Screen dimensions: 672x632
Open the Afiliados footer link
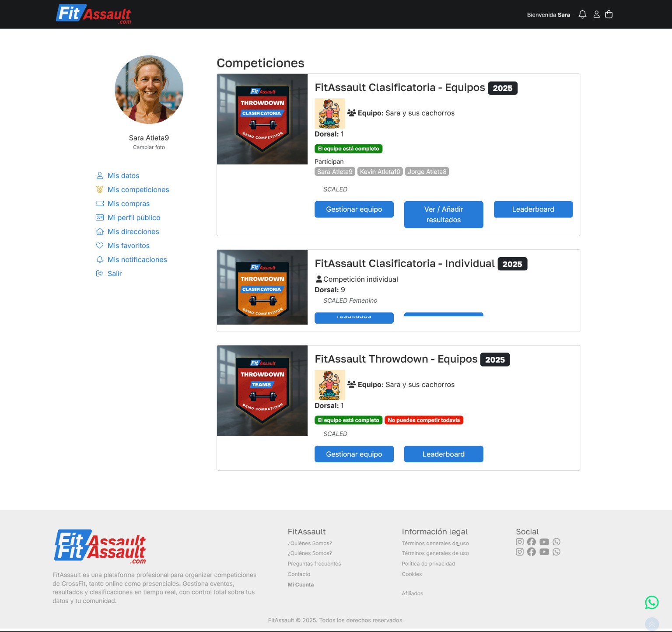tap(413, 594)
